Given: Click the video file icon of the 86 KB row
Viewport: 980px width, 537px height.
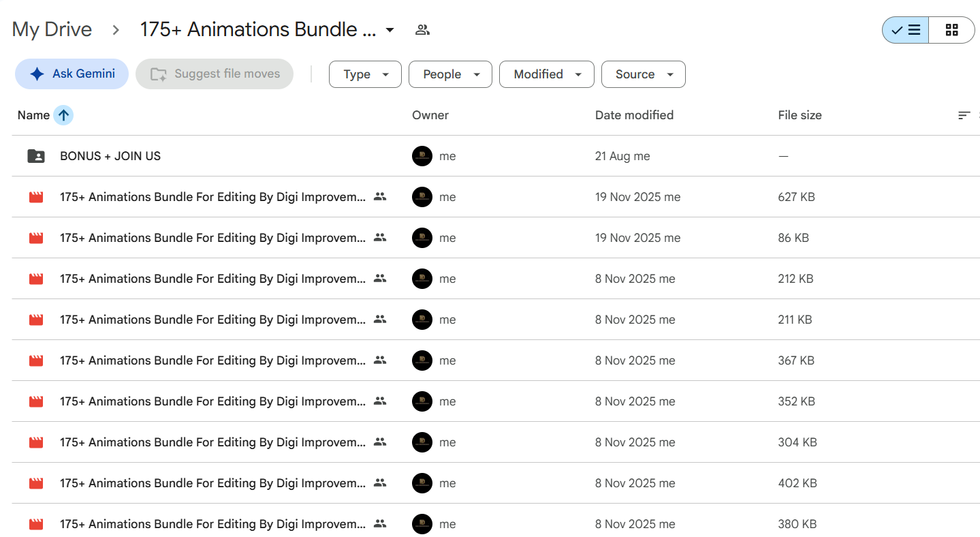Looking at the screenshot, I should pos(36,238).
